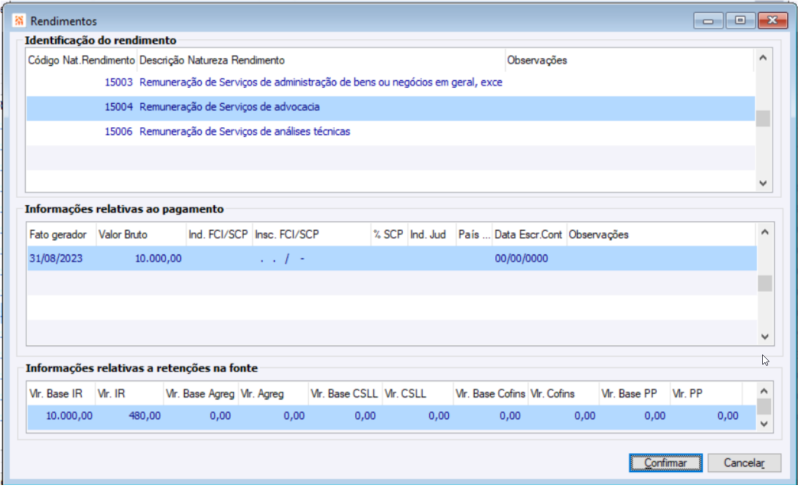Click scrollbar thumb of pagamento grid
Viewport: 800px width, 488px height.
point(764,283)
